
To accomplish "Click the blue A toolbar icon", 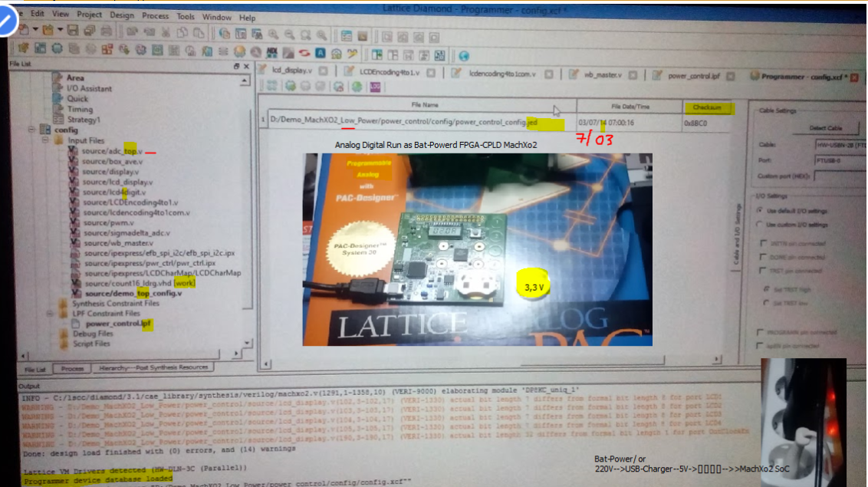I will pos(321,53).
